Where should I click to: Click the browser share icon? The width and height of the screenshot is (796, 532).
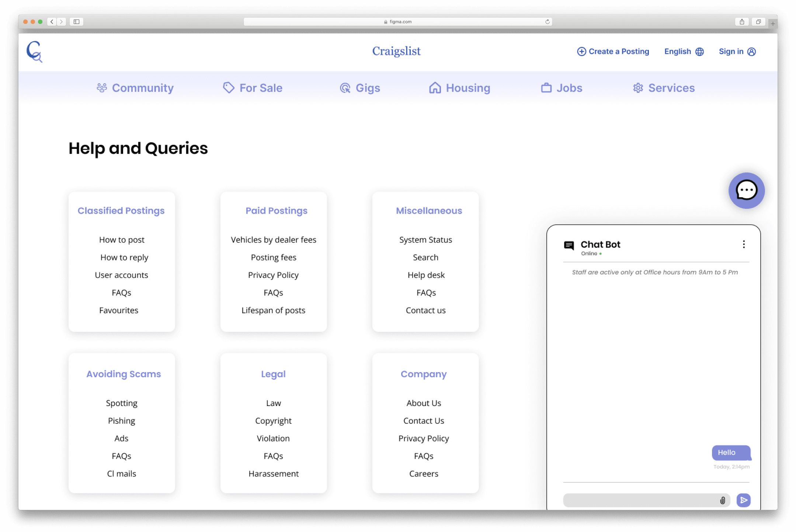(x=742, y=22)
